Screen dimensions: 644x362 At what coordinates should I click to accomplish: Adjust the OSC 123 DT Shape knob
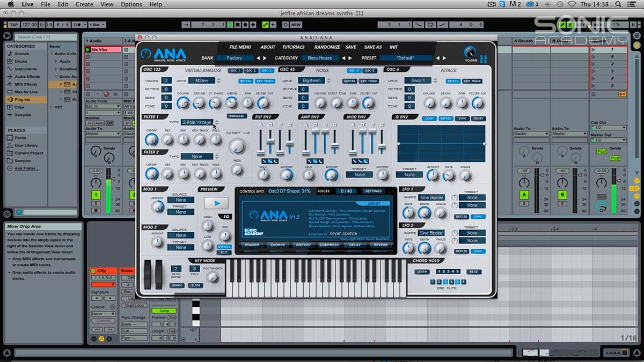pyautogui.click(x=216, y=103)
